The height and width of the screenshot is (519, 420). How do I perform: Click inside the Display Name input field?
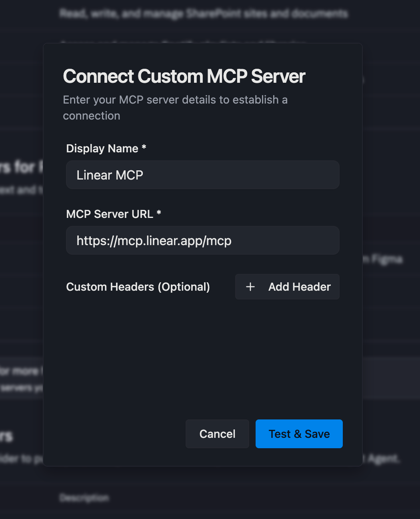203,175
